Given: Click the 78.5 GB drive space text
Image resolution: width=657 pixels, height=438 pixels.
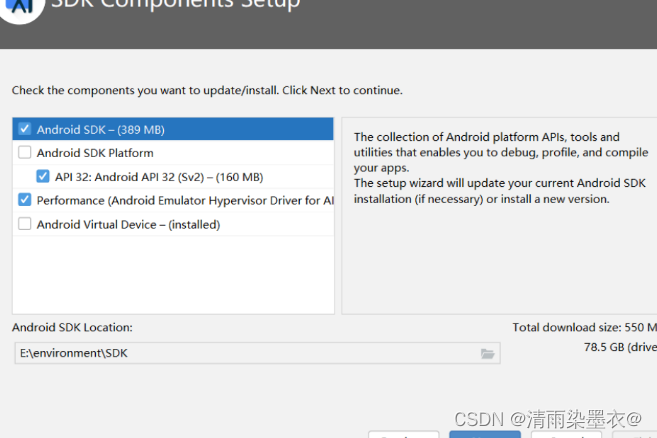Looking at the screenshot, I should [621, 347].
